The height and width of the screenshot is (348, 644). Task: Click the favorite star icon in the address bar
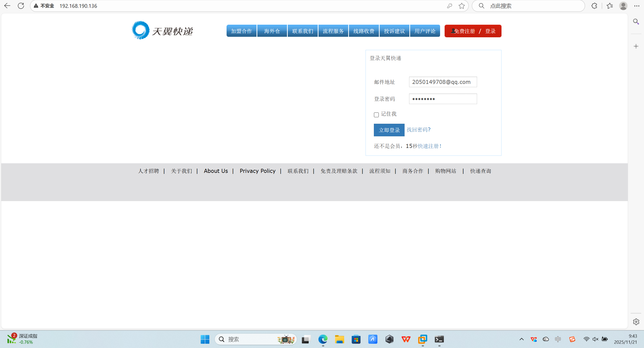(461, 6)
